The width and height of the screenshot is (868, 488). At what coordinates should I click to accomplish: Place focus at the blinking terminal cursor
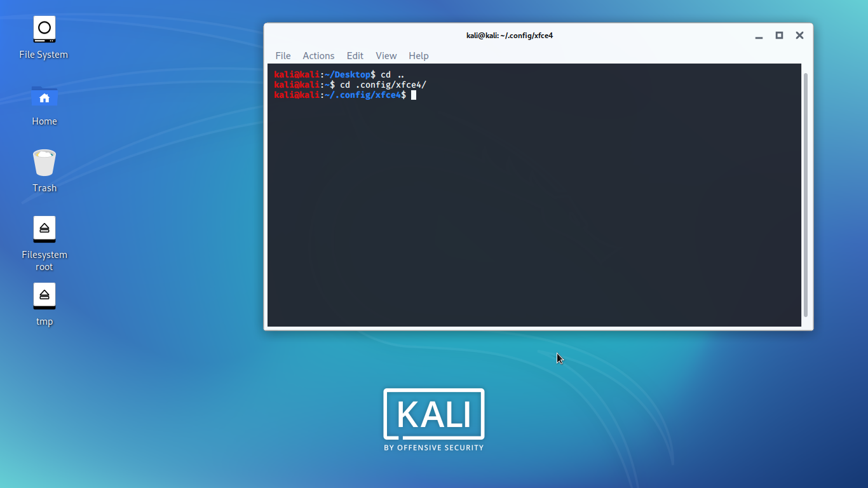414,95
